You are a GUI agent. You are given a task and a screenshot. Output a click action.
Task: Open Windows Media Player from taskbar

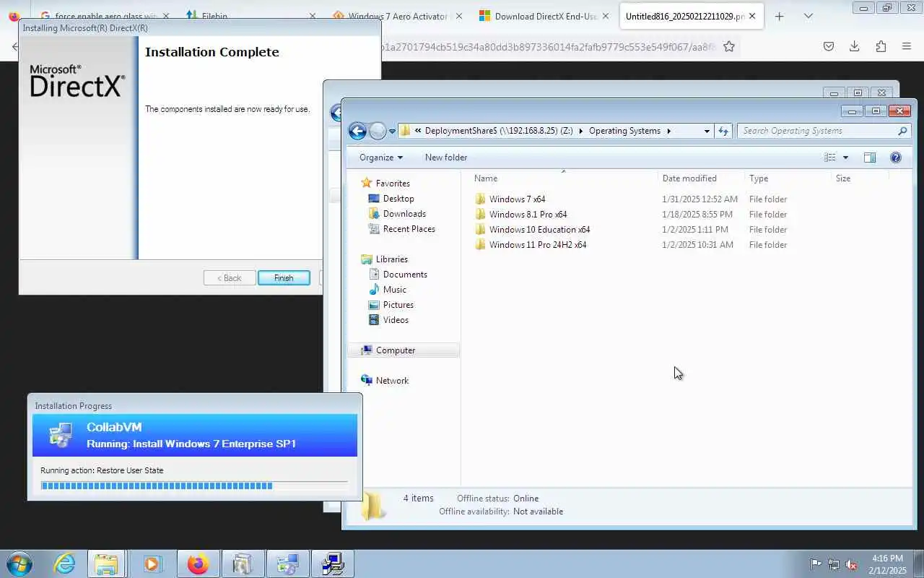[x=152, y=564]
